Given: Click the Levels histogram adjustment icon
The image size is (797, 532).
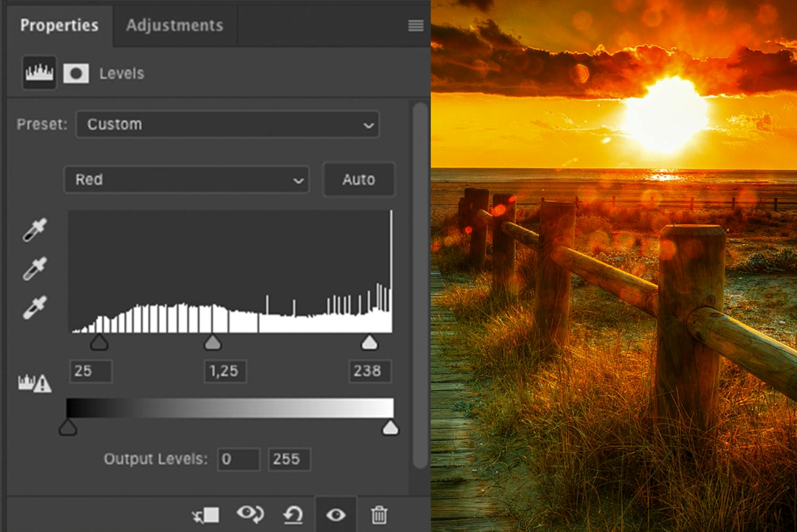Looking at the screenshot, I should [38, 73].
